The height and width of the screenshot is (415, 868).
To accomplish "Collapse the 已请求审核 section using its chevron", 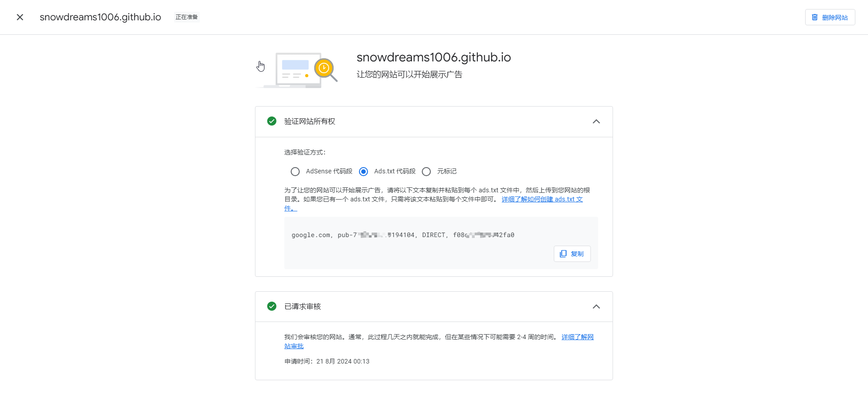I will (x=596, y=307).
